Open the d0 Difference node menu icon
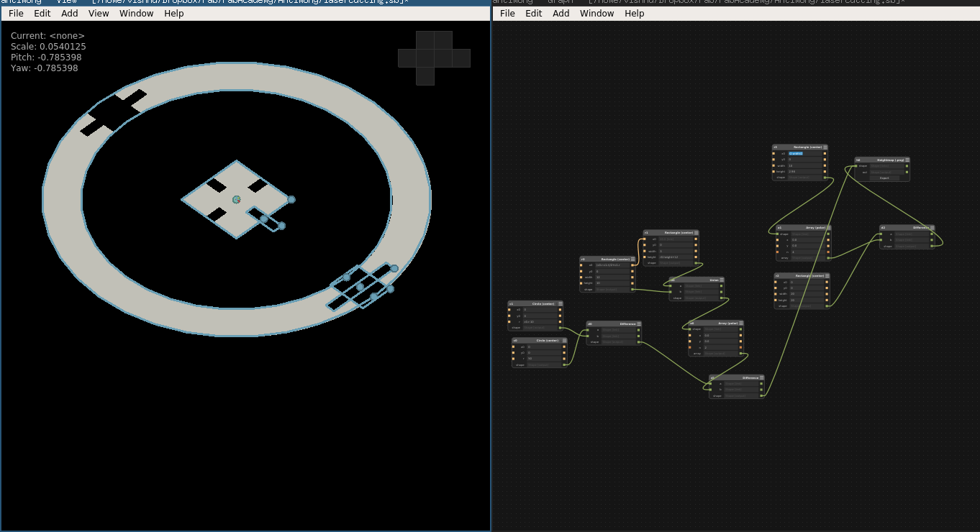 point(638,324)
